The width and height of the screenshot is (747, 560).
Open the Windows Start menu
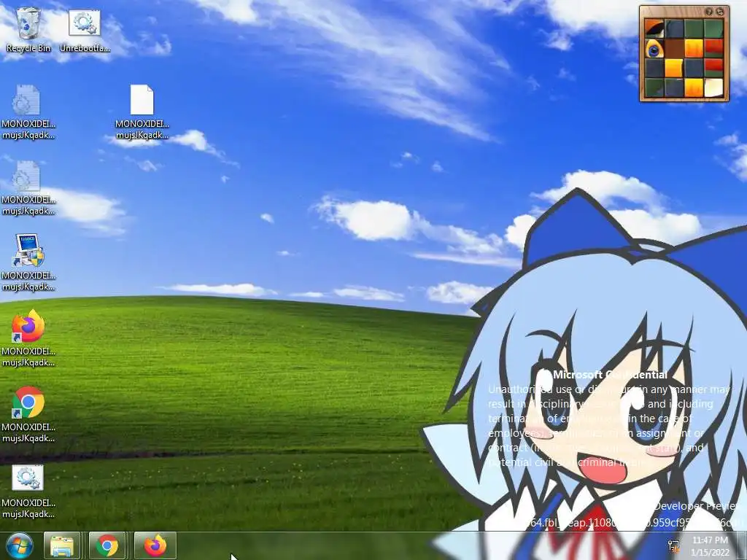pos(20,545)
